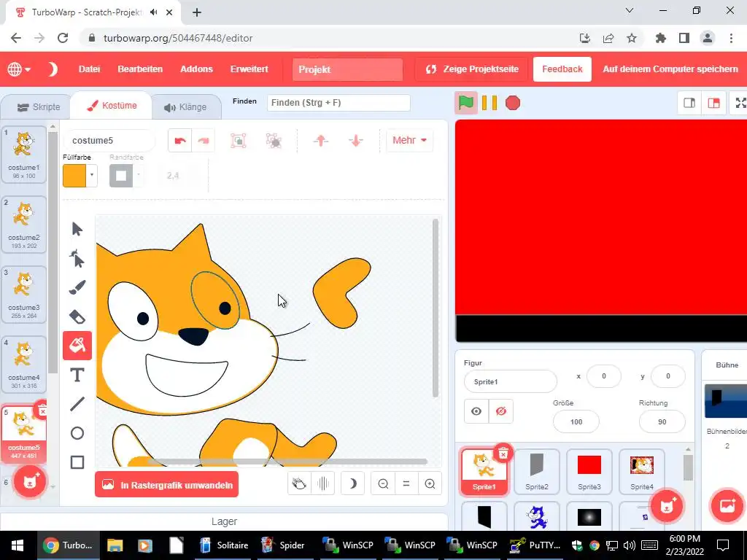
Task: Click the Finden search field
Action: 338,103
